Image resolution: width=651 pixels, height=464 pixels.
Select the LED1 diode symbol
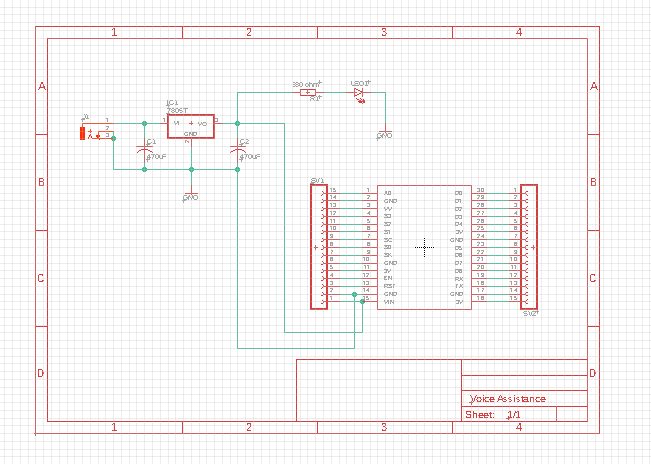359,95
